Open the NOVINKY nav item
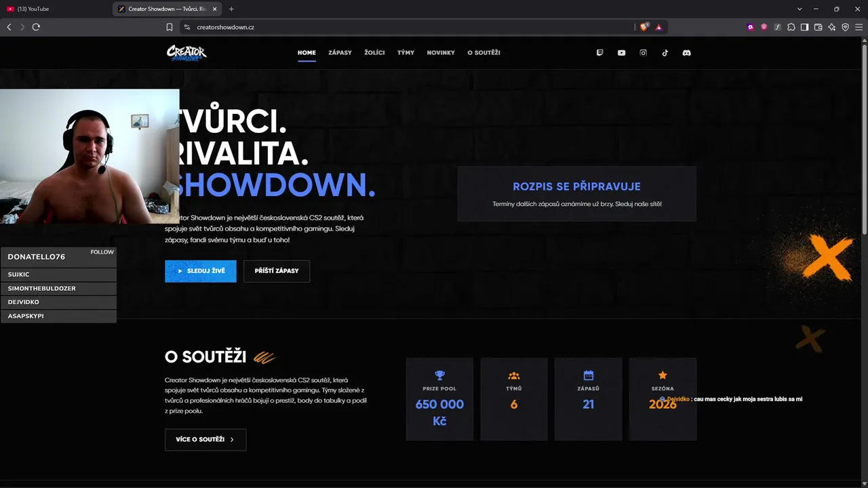 pyautogui.click(x=441, y=53)
